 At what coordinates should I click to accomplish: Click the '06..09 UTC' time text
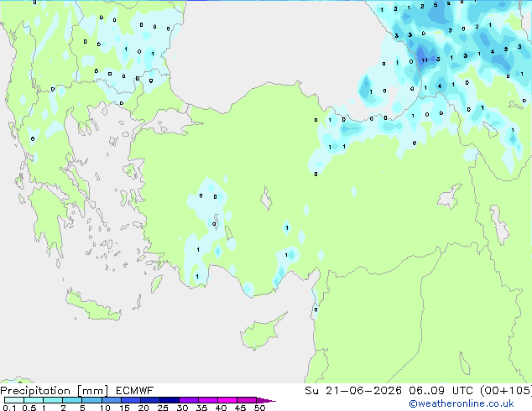(440, 391)
